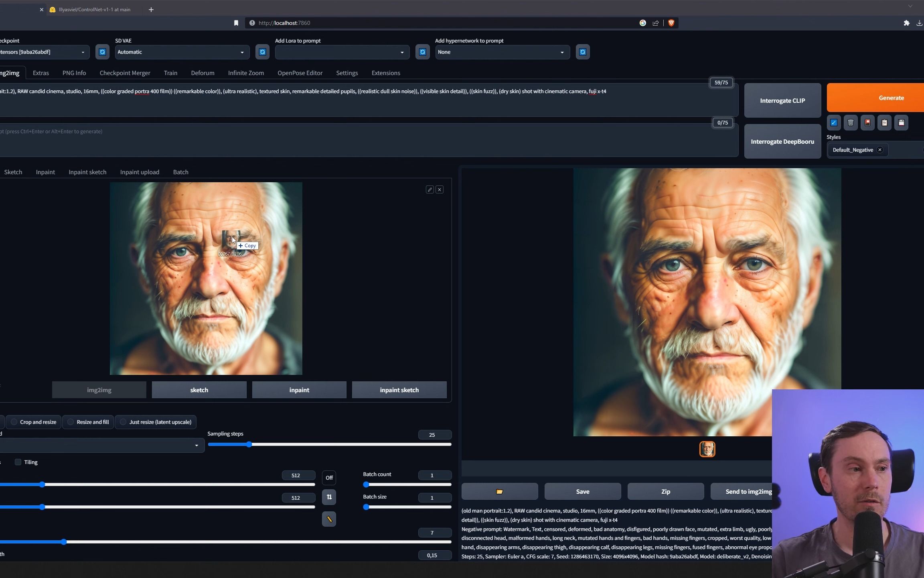
Task: Open the Extensions tab
Action: click(x=386, y=73)
